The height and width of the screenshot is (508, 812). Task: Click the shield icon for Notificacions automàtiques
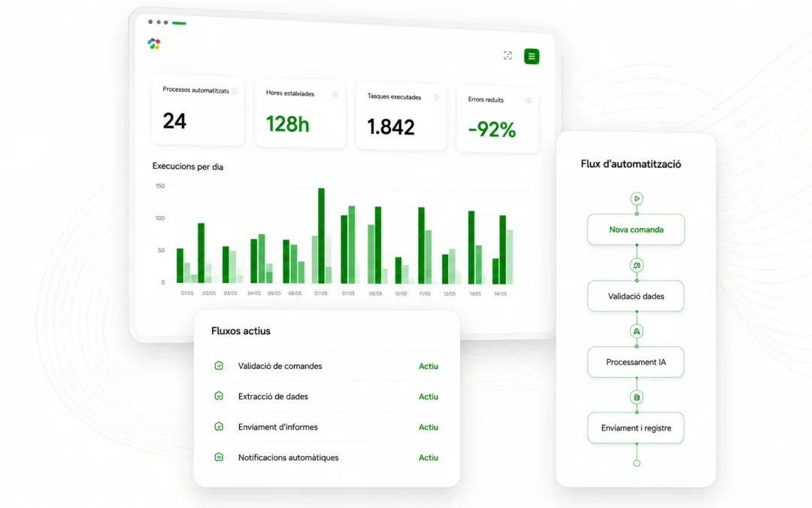click(219, 458)
